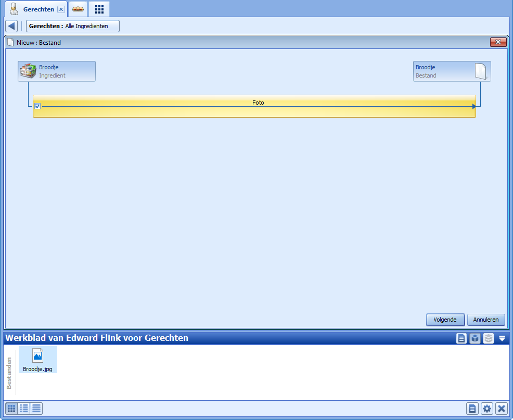Close the Nieuw: Bestand dialog
The width and height of the screenshot is (513, 420).
pos(498,42)
